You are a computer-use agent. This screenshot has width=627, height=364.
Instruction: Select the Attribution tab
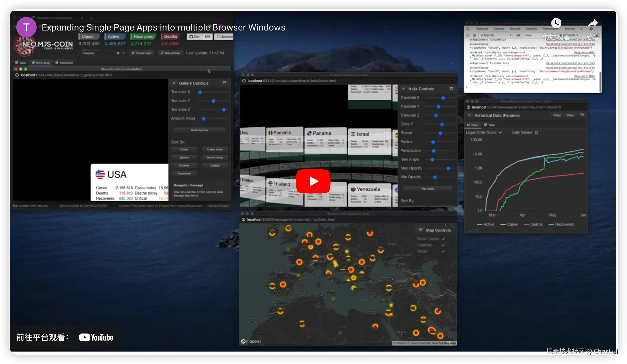[x=64, y=63]
